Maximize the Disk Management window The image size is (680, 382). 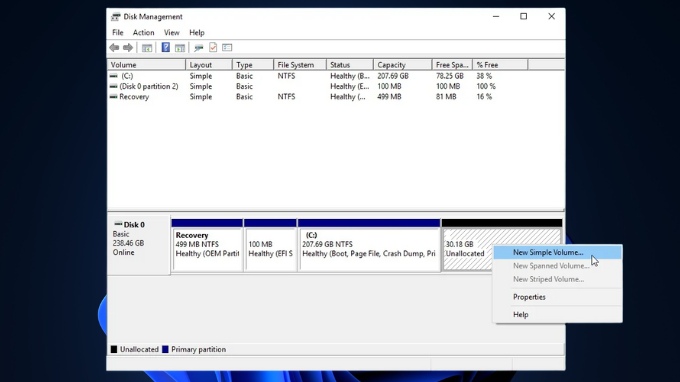[523, 16]
